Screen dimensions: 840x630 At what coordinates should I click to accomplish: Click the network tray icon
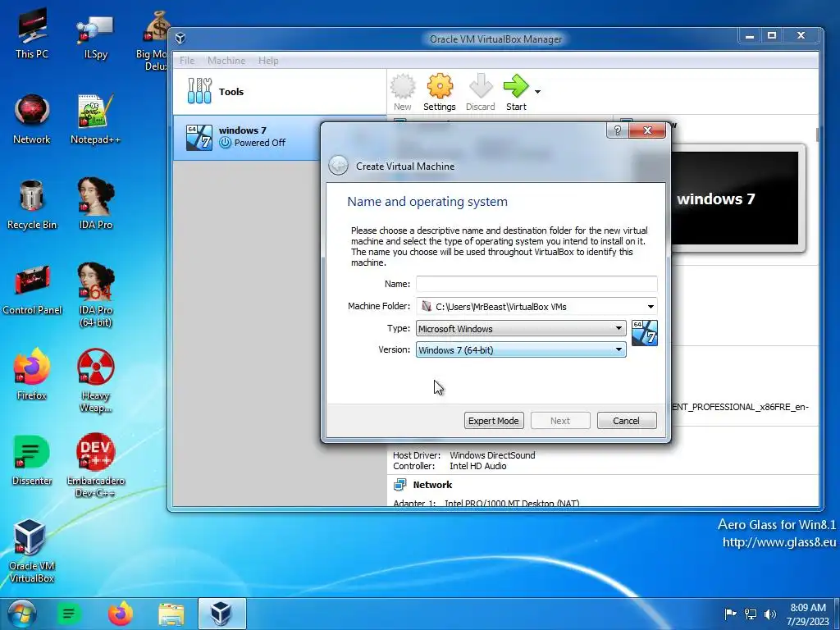pos(751,614)
